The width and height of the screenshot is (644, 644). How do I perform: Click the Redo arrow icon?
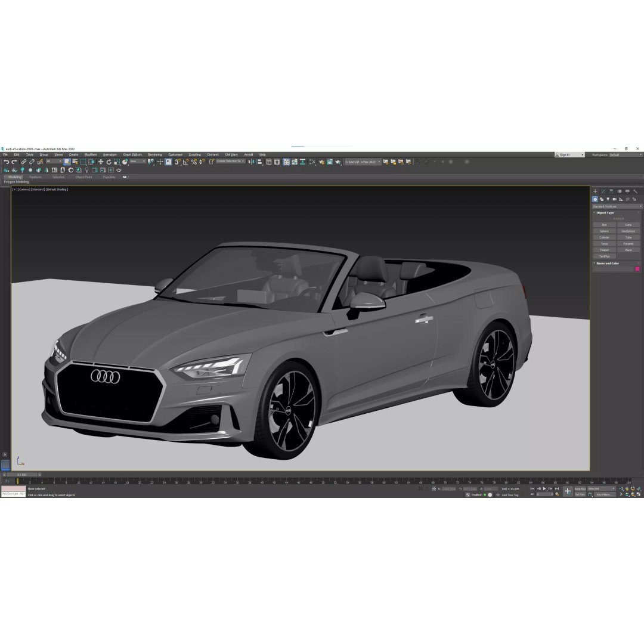(x=14, y=162)
